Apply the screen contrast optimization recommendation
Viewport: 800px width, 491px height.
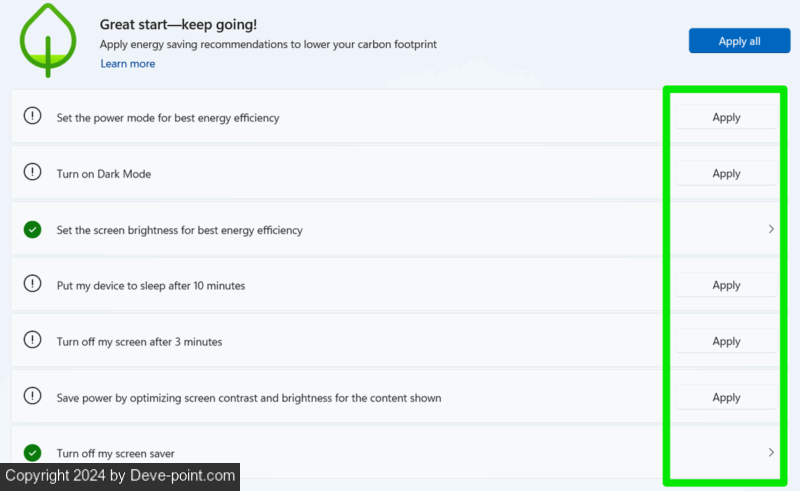726,397
